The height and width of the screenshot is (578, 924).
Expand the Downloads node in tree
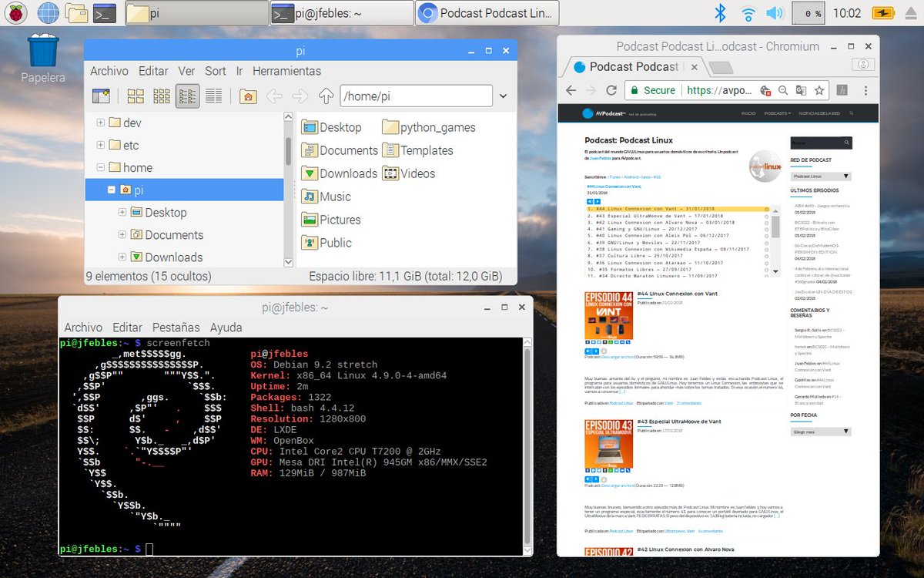122,257
